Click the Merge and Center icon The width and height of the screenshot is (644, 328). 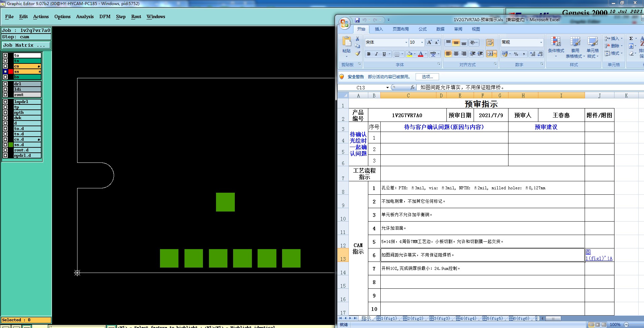pos(490,54)
